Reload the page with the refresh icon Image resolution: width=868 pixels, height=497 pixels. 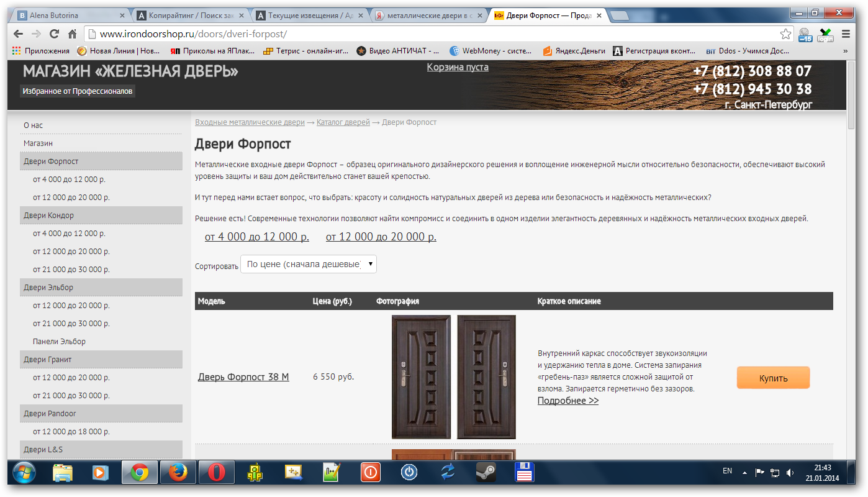55,34
